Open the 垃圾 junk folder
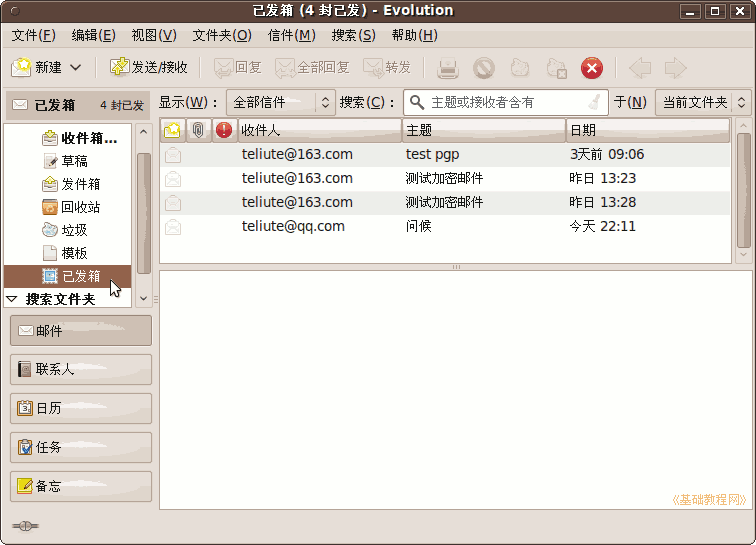The width and height of the screenshot is (756, 545). click(x=65, y=230)
